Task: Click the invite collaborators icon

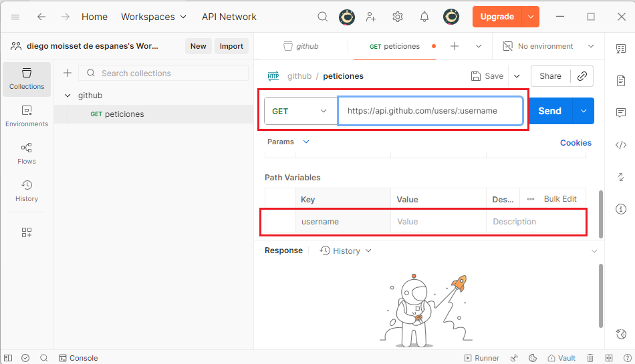Action: 371,17
